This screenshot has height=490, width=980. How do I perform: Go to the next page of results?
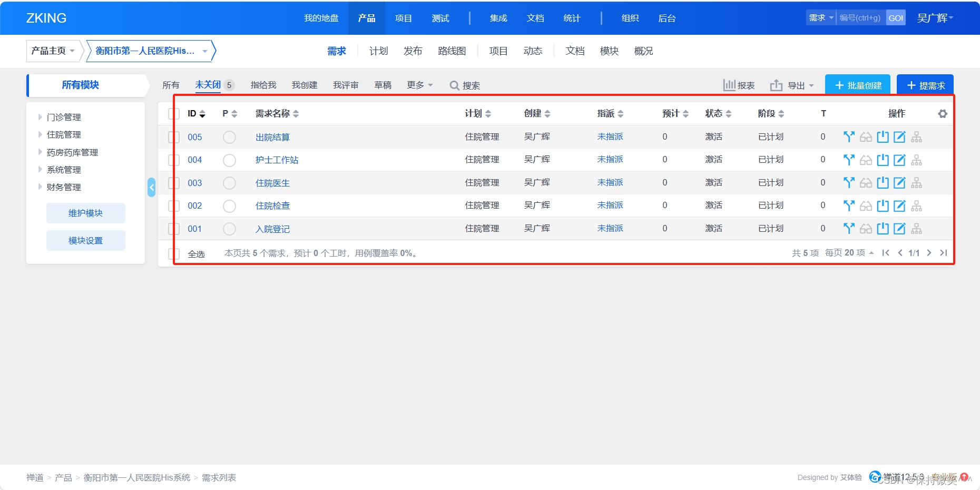(x=929, y=253)
